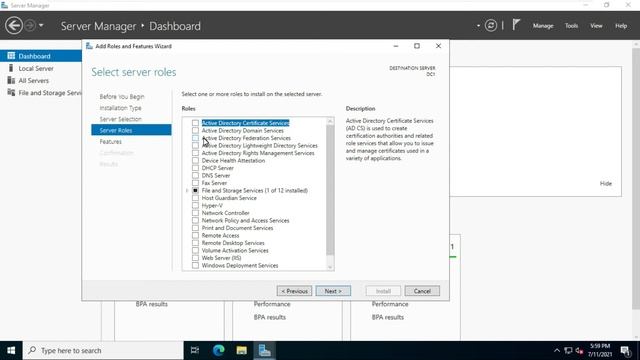Click Server Manager main window scrollbar
The width and height of the screenshot is (640, 360).
[636, 180]
